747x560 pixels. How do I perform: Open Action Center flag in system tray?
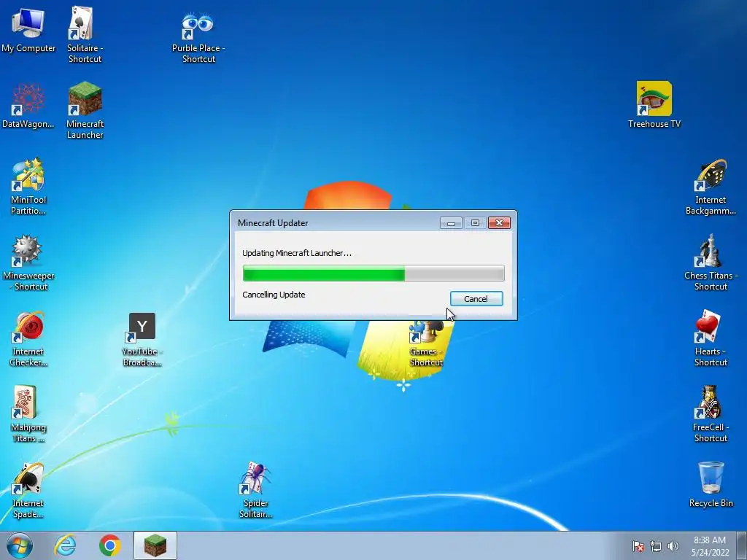click(x=638, y=546)
